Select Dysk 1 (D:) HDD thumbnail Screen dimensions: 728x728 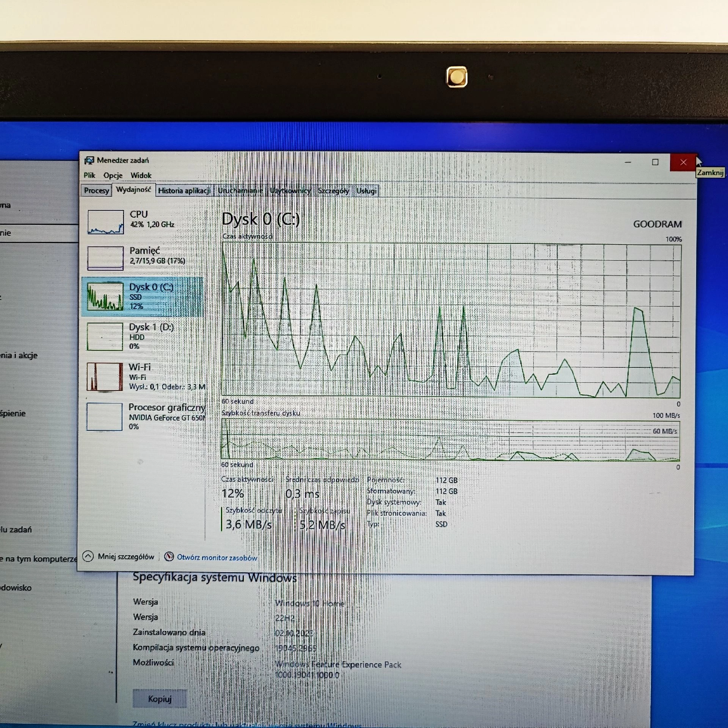coord(105,336)
